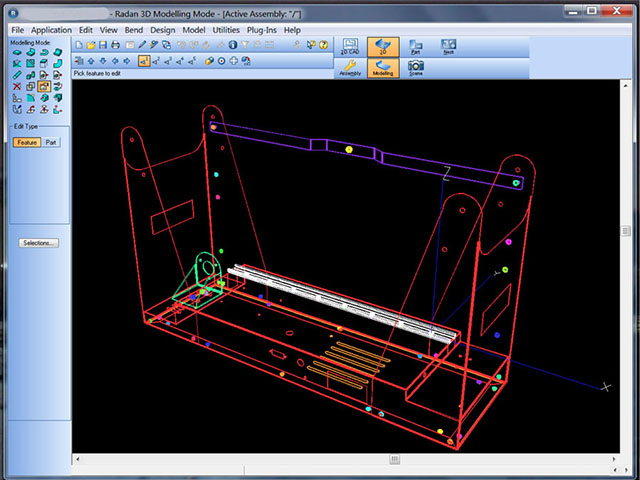Switch to 2D CAD mode

pyautogui.click(x=350, y=47)
